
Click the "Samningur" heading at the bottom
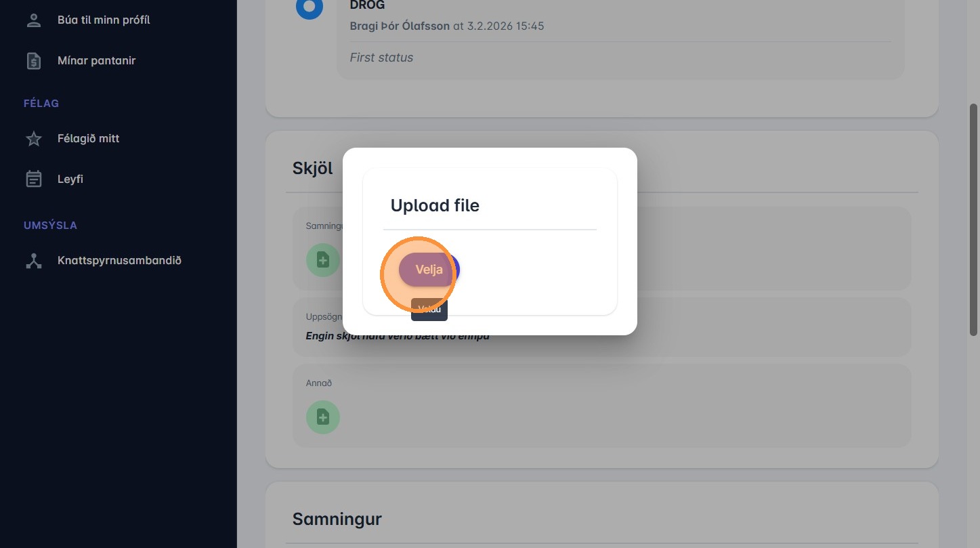(x=337, y=519)
